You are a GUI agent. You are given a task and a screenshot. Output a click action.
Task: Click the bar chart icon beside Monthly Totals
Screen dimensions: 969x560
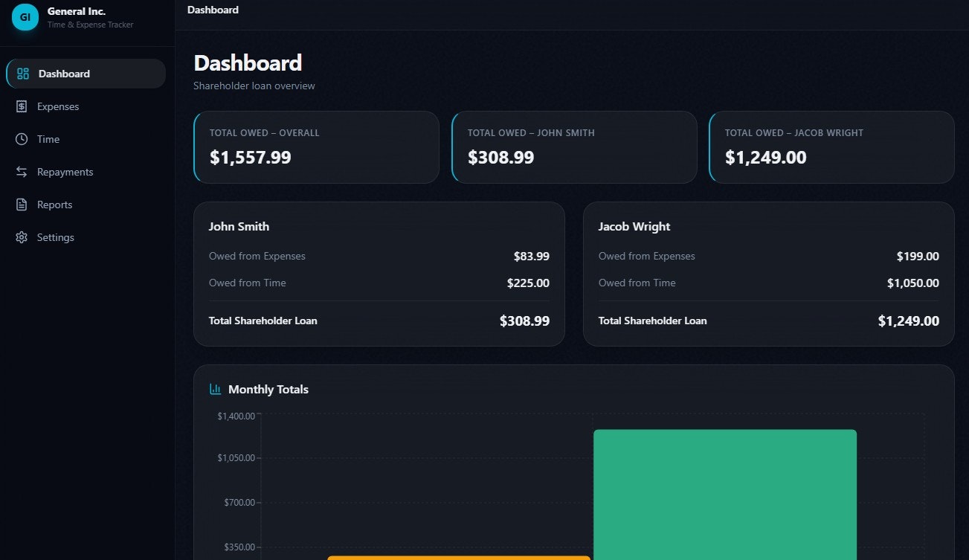[x=215, y=388]
